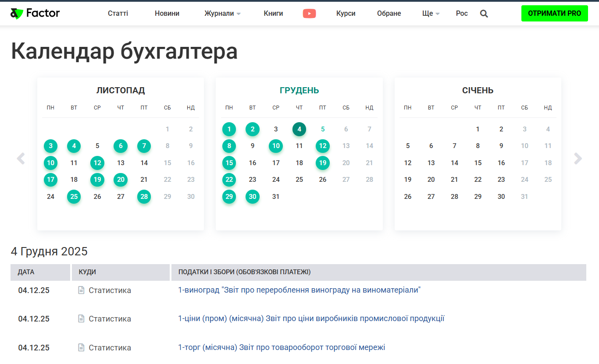Open 1-торг товарооборот report link
Image resolution: width=599 pixels, height=364 pixels.
pyautogui.click(x=281, y=347)
